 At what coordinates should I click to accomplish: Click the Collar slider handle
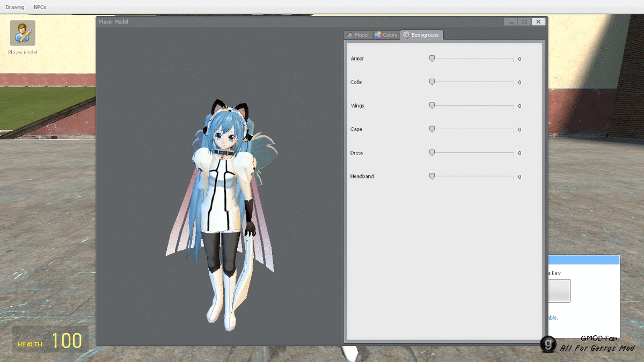pos(432,82)
